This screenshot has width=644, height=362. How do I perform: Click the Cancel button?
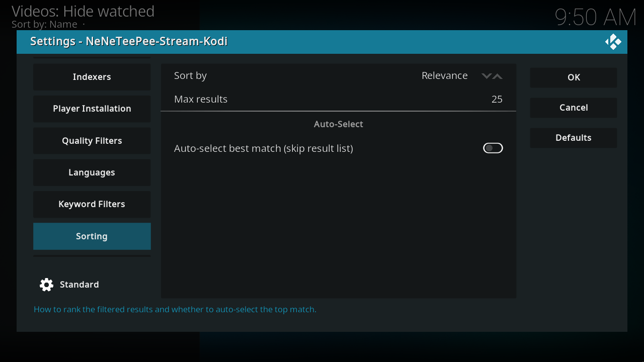tap(574, 108)
